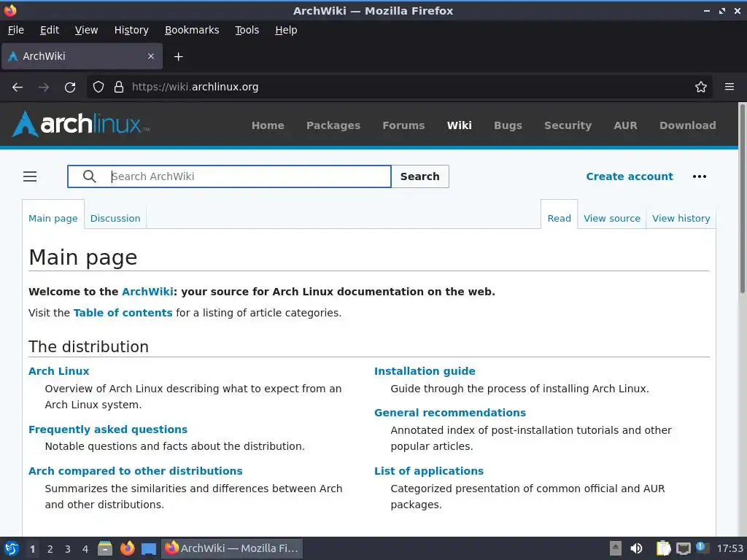Bookmark this page with the star icon
This screenshot has width=747, height=560.
coord(701,87)
